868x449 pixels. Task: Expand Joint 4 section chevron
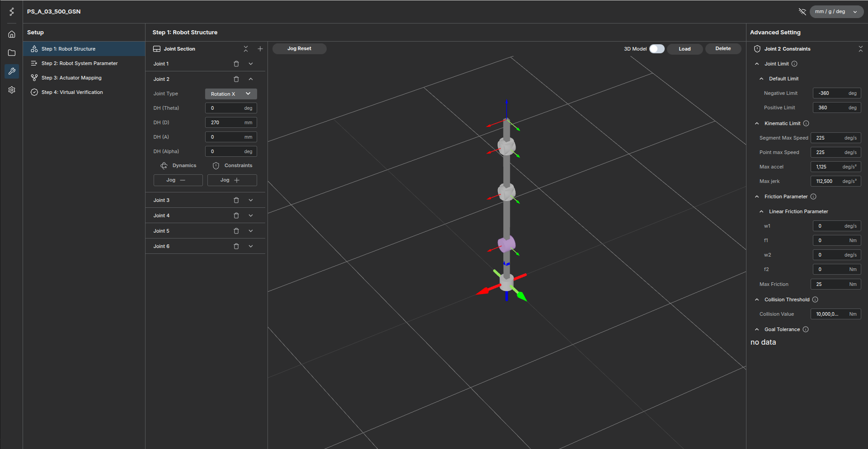click(251, 215)
